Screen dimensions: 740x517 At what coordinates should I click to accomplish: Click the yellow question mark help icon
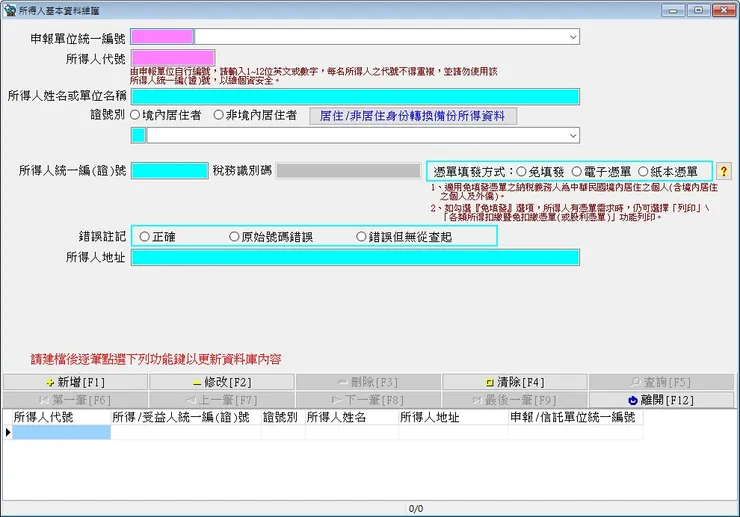723,171
